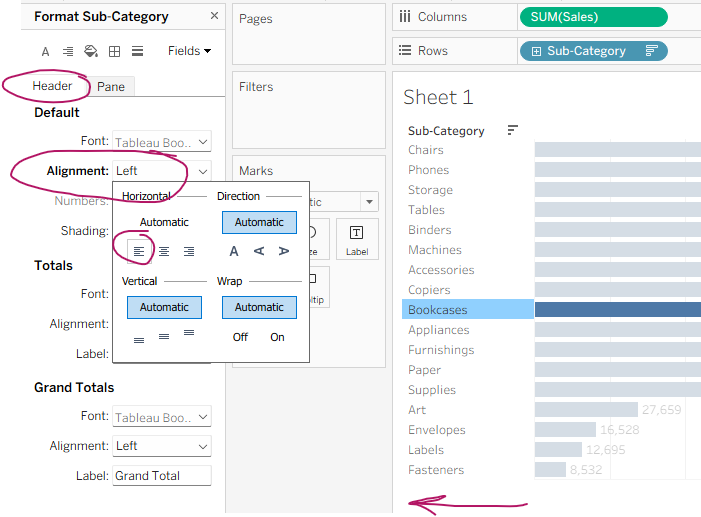Viewport: 701px width, 517px height.
Task: Select the Shading paint bucket icon
Action: [91, 51]
